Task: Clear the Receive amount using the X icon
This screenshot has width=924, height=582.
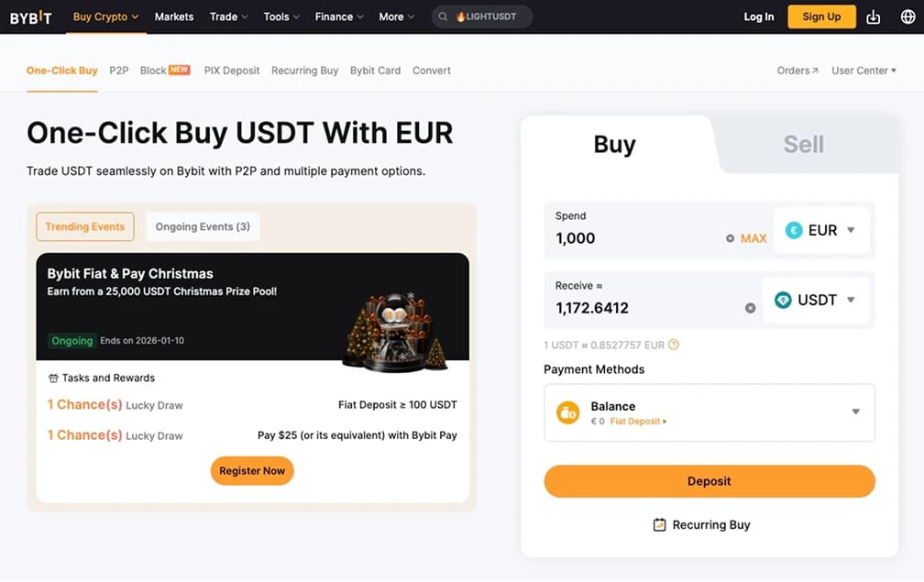Action: click(x=750, y=308)
